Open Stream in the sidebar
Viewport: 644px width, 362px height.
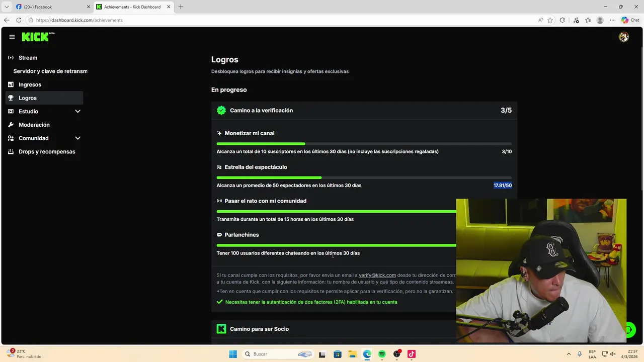point(44,58)
